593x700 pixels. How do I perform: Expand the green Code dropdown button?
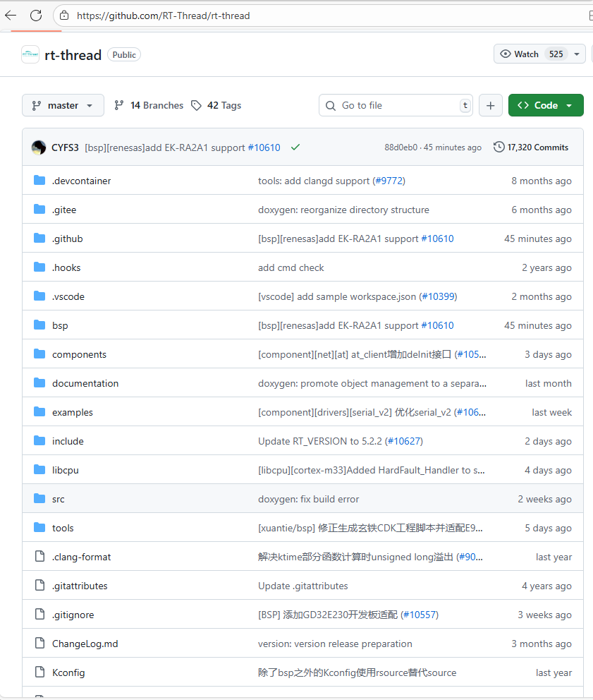click(x=546, y=105)
